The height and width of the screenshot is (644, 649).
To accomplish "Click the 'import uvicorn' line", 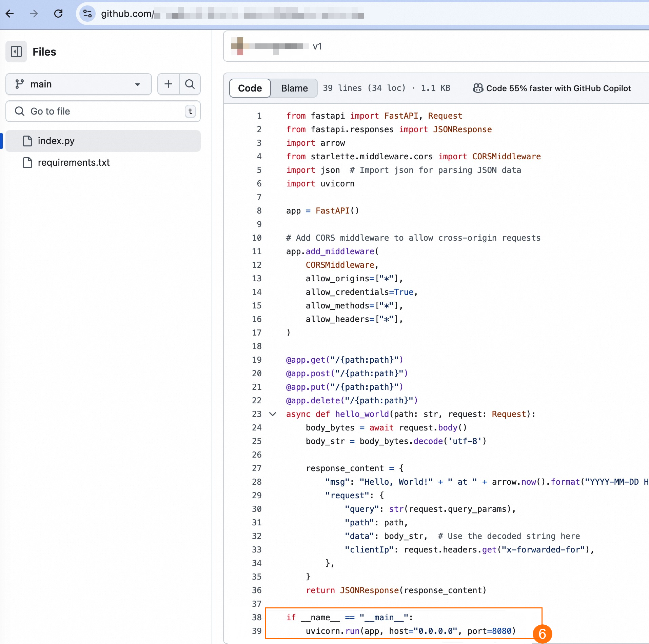I will pos(320,183).
